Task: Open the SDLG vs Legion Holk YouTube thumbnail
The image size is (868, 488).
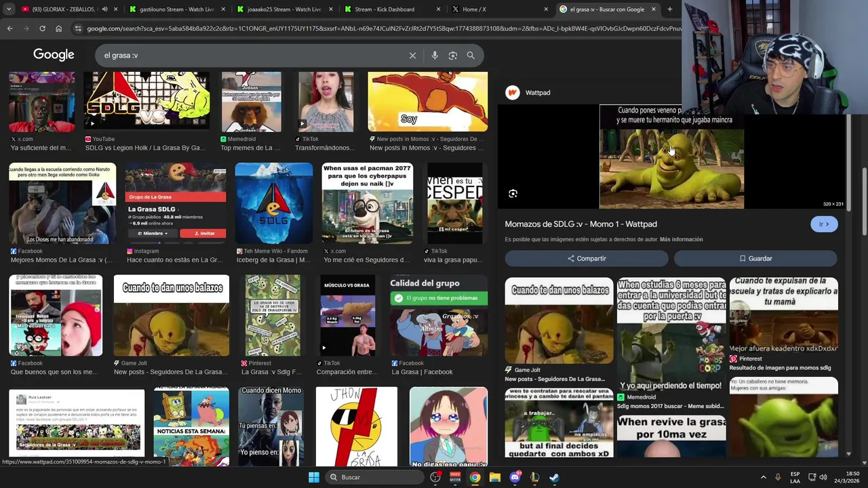Action: [x=146, y=101]
